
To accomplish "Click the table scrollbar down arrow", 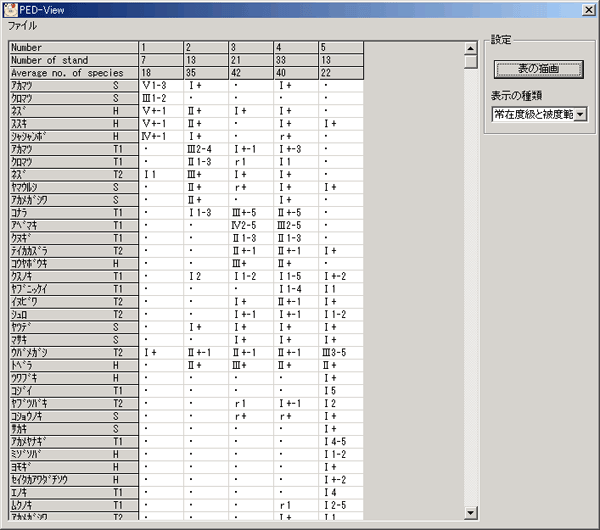I will [470, 513].
